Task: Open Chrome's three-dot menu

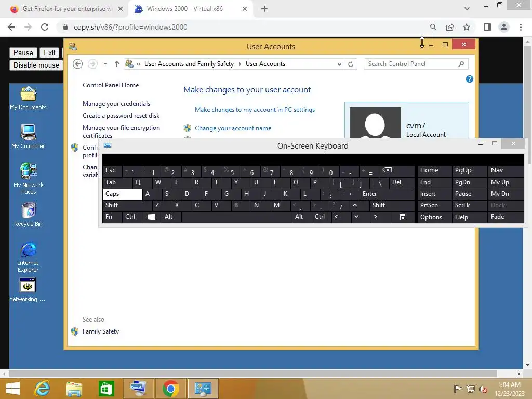Action: 521,27
